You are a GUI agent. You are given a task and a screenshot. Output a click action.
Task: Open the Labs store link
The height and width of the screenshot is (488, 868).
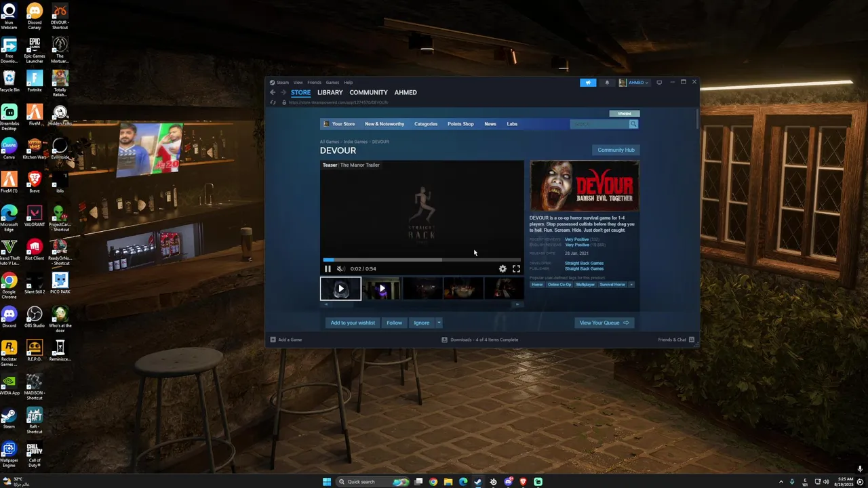(x=512, y=124)
